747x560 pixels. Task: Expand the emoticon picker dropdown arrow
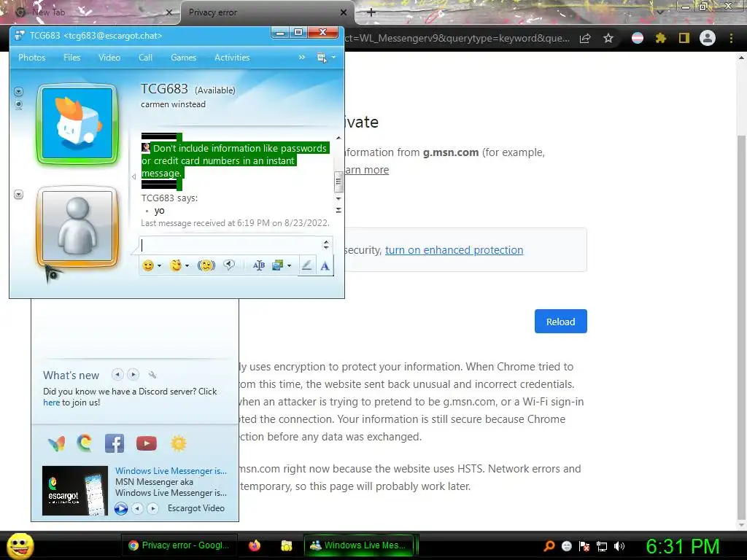click(x=159, y=266)
